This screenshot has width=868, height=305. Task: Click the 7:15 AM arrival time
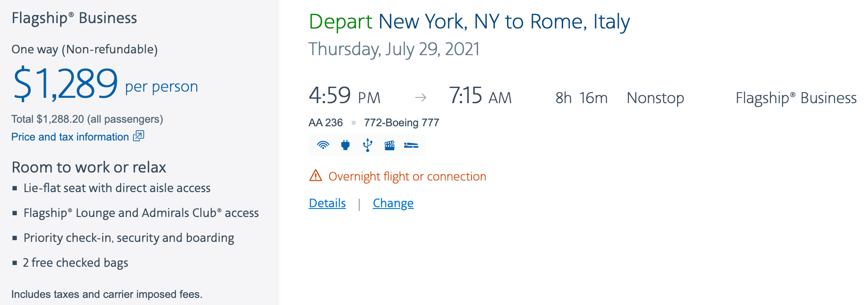480,96
